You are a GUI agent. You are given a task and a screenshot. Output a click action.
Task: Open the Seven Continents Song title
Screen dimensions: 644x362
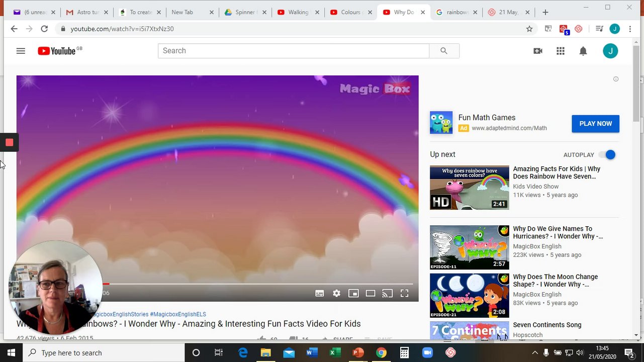(x=547, y=325)
